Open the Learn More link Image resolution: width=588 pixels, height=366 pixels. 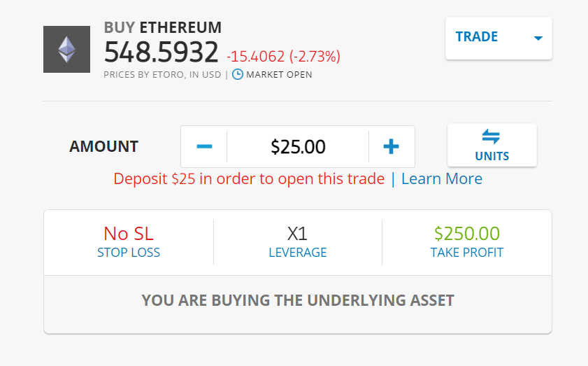(442, 178)
